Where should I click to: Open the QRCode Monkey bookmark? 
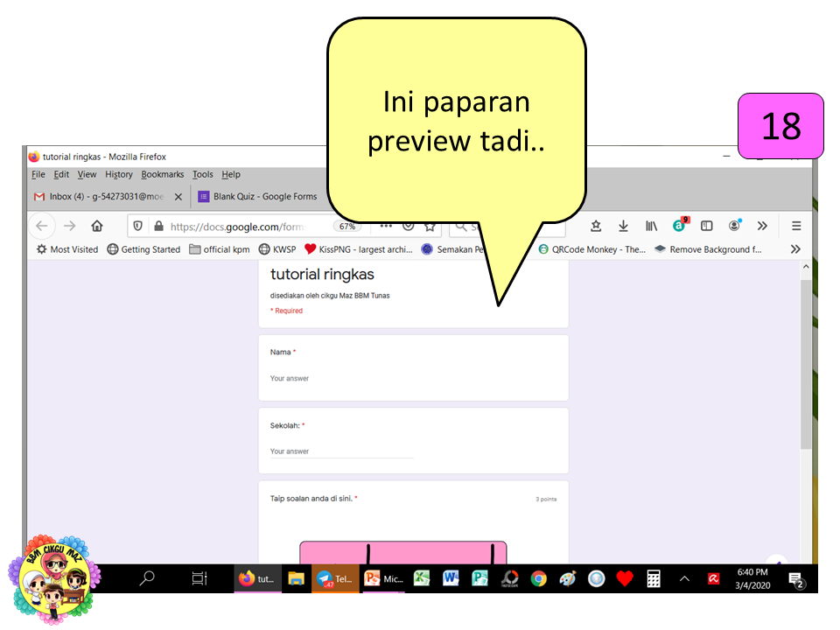point(592,249)
